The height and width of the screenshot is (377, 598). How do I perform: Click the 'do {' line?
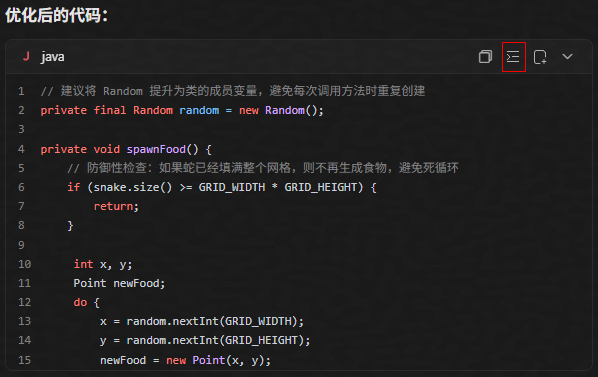point(87,302)
